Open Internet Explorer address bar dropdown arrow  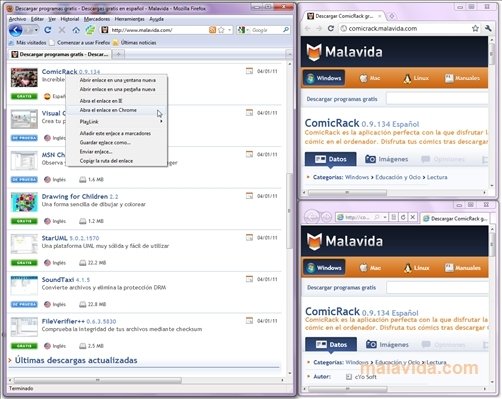click(385, 217)
